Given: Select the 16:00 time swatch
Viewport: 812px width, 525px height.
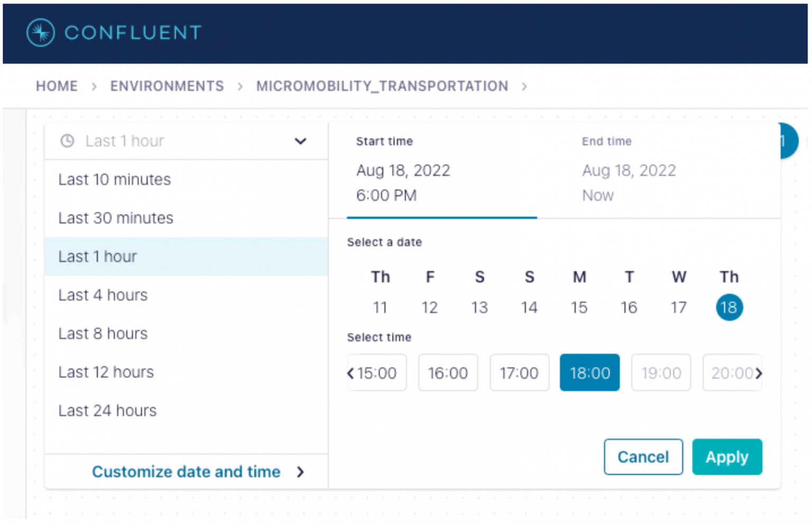Looking at the screenshot, I should click(x=448, y=373).
